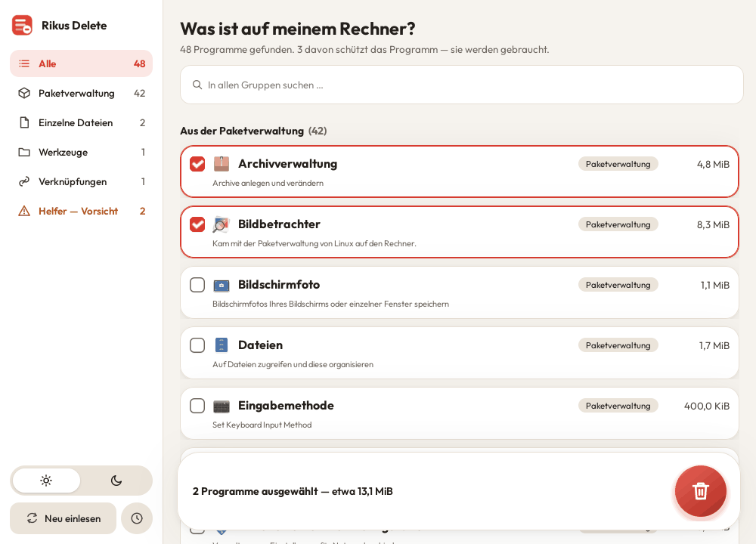The width and height of the screenshot is (756, 544).
Task: Click the file icon beside Einzelne Dateien
Action: click(24, 122)
